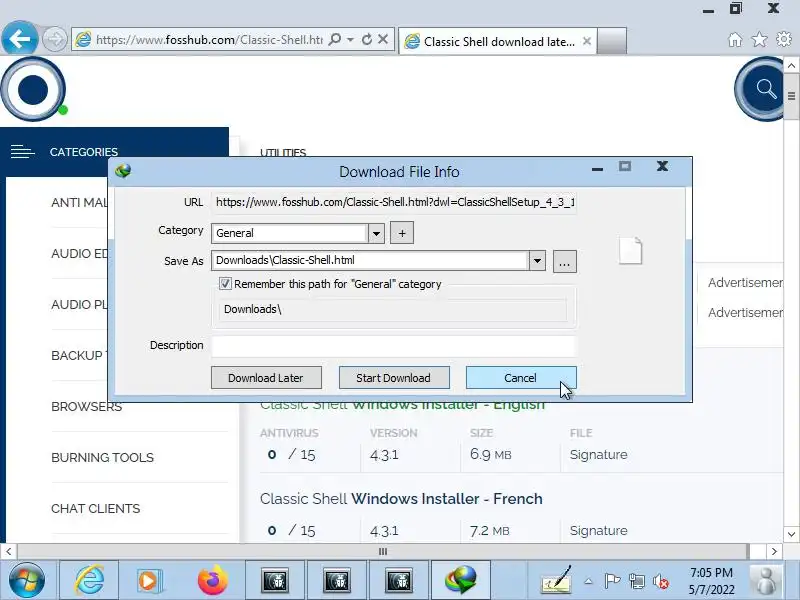
Task: Click the horizontal scrollbar left arrow
Action: [x=8, y=551]
